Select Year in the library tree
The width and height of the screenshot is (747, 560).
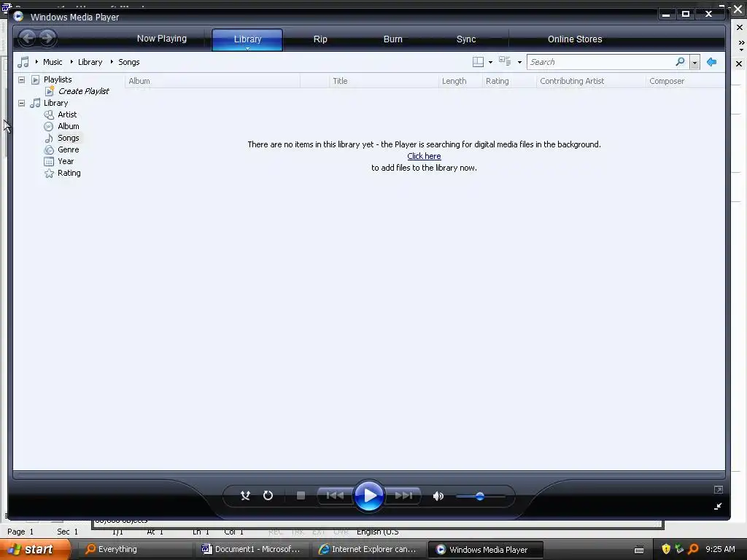click(x=66, y=161)
